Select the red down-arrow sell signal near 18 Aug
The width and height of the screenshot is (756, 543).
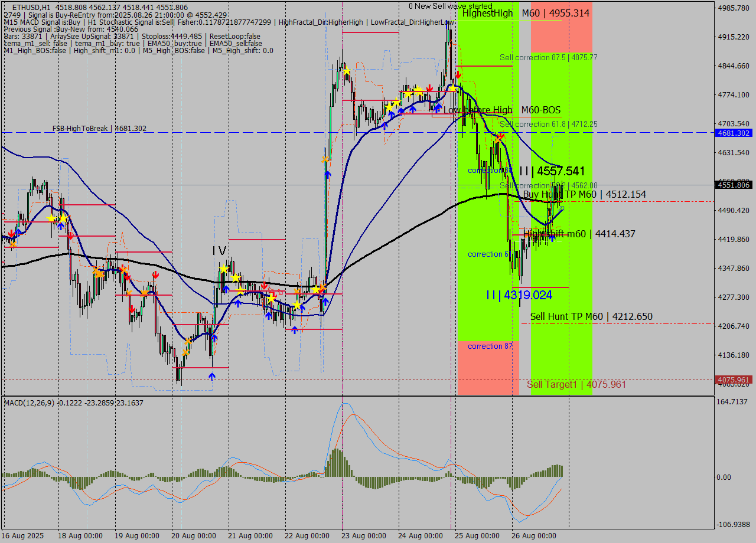coord(71,235)
